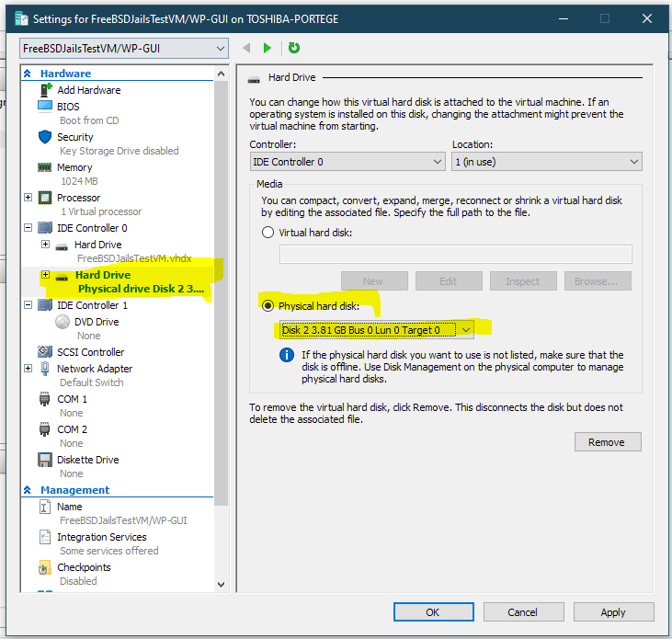Open the Controller dropdown list
Image resolution: width=672 pixels, height=639 pixels.
pos(347,162)
